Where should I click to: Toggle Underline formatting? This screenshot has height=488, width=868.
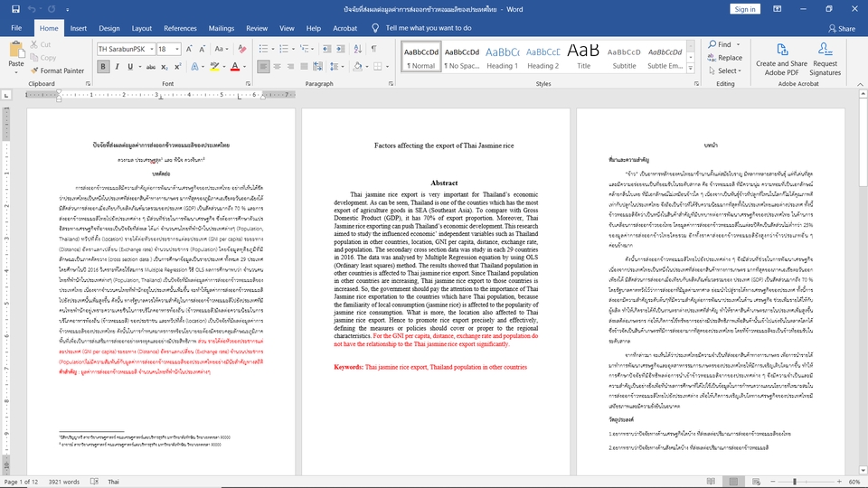pos(130,67)
